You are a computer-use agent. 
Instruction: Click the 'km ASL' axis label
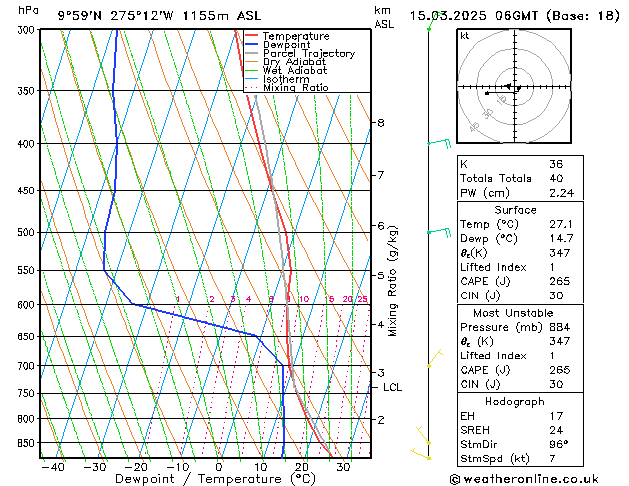(x=384, y=17)
